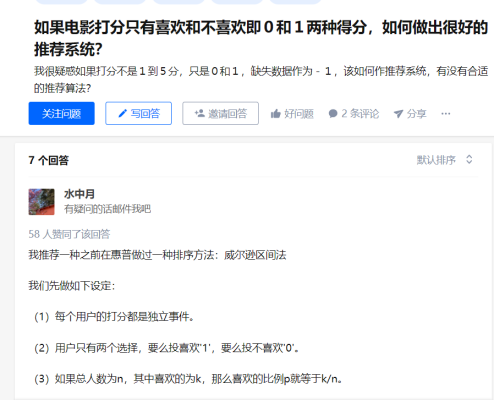Click the 58 人赞同了该回答 voters link
Screen dimensions: 494x400
click(x=69, y=234)
